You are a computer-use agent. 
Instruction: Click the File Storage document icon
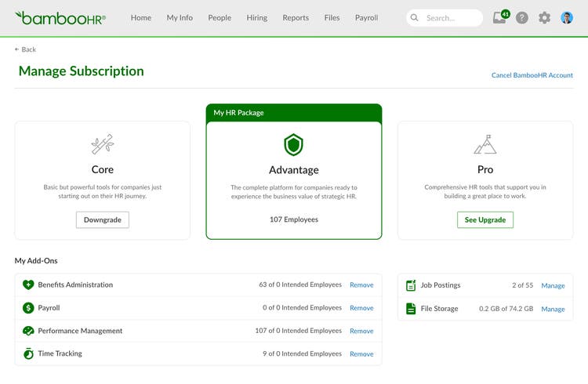411,309
